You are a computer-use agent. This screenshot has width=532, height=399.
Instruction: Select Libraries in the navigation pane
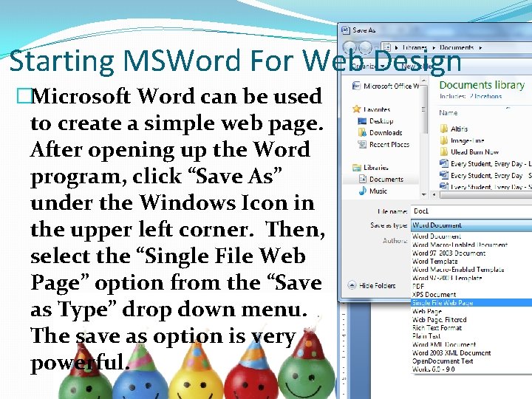[x=370, y=168]
